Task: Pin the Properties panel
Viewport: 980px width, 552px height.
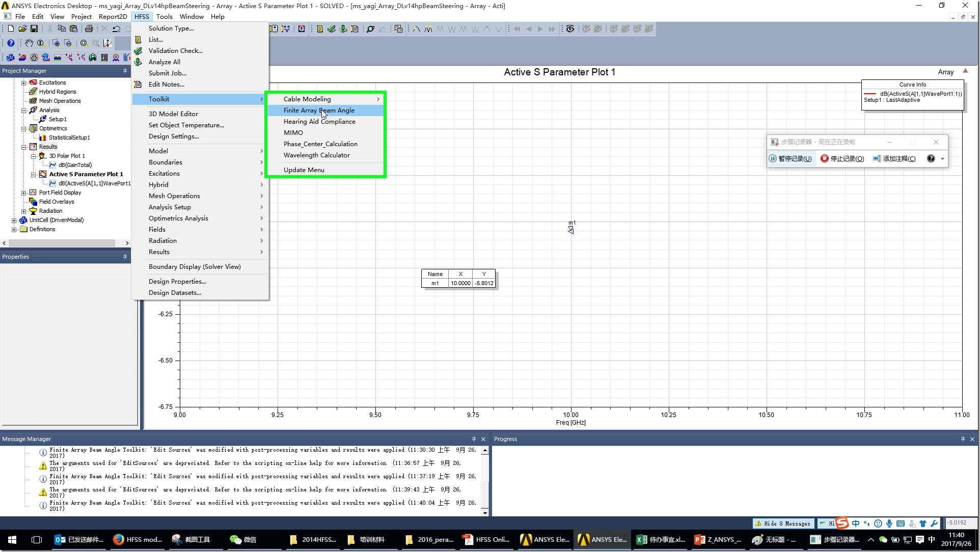Action: pos(125,257)
